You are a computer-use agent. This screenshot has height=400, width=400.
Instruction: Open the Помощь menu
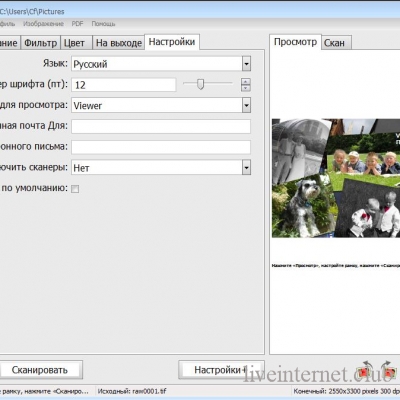(103, 24)
